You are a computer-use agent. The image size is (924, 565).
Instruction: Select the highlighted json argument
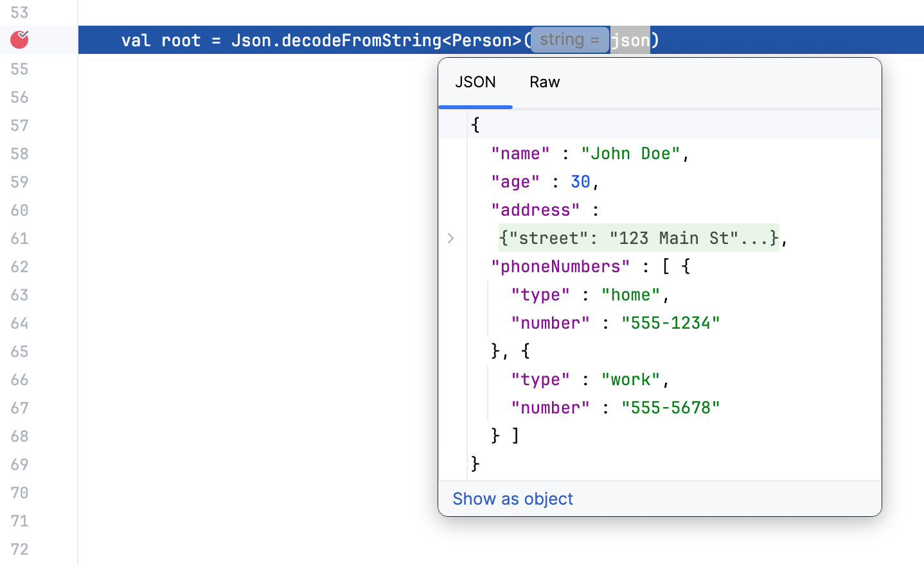coord(630,40)
